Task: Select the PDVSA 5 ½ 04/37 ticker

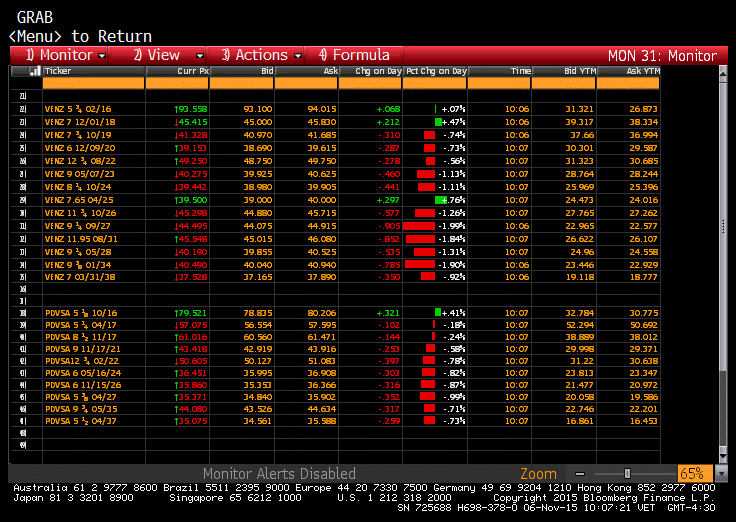Action: (81, 421)
